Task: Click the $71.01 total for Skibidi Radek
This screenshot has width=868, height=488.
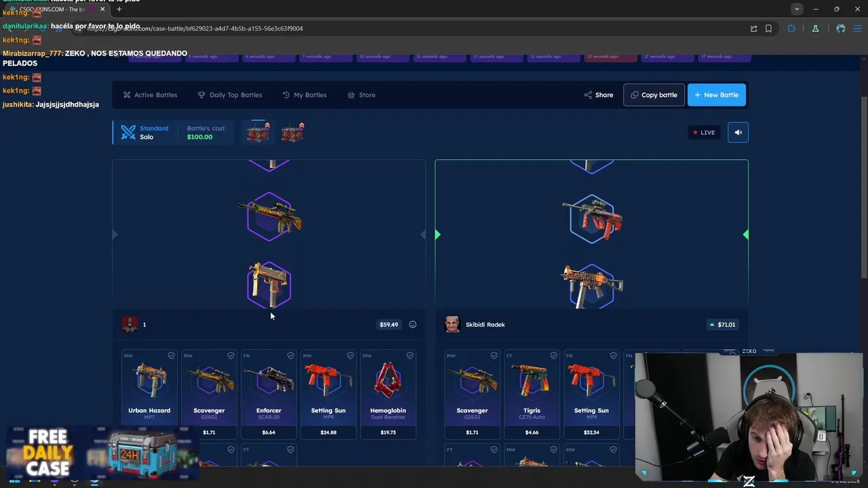Action: tap(722, 325)
